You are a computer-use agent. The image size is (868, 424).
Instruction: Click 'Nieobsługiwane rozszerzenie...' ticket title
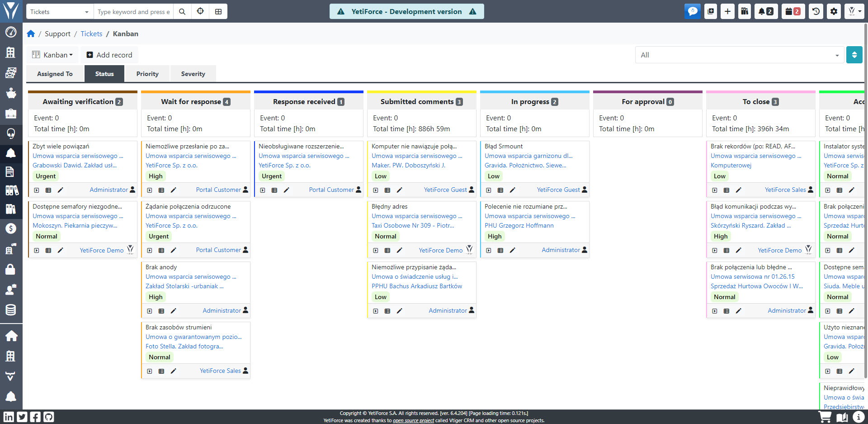(301, 146)
